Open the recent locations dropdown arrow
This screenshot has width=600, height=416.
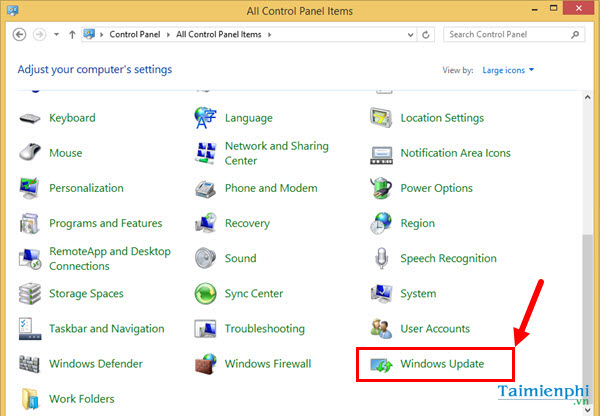click(x=57, y=34)
